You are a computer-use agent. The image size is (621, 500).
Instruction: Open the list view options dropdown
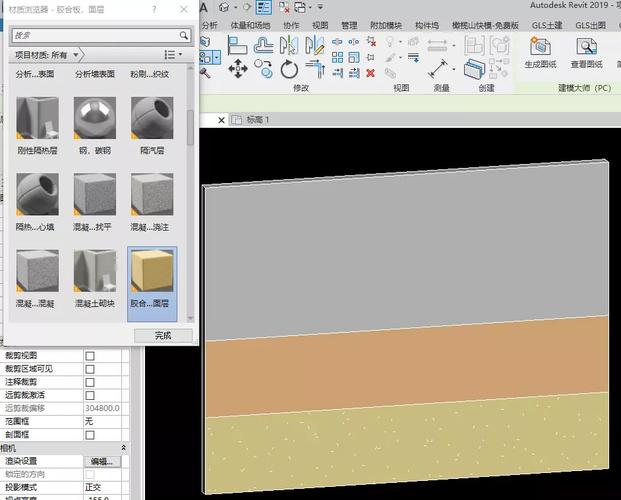point(173,54)
